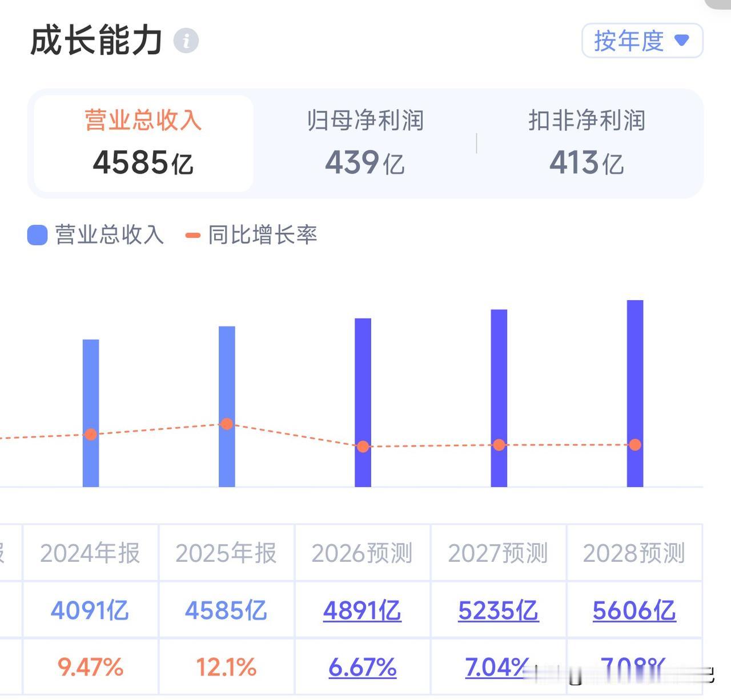
Task: Open the 7.04% forecast growth link
Action: 497,667
